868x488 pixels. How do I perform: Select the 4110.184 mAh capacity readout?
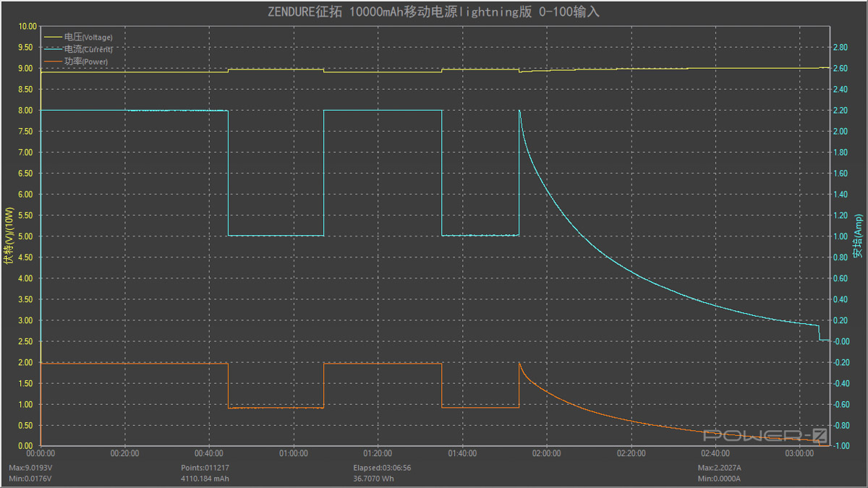(205, 479)
